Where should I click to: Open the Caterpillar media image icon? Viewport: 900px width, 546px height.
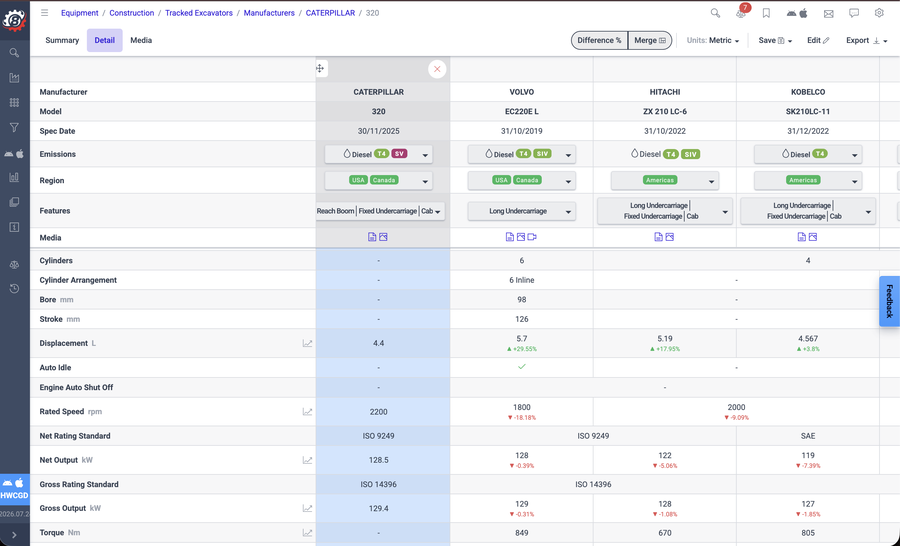[x=383, y=237]
